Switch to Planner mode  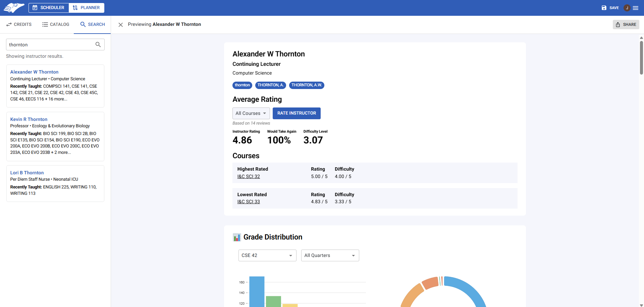click(x=87, y=8)
